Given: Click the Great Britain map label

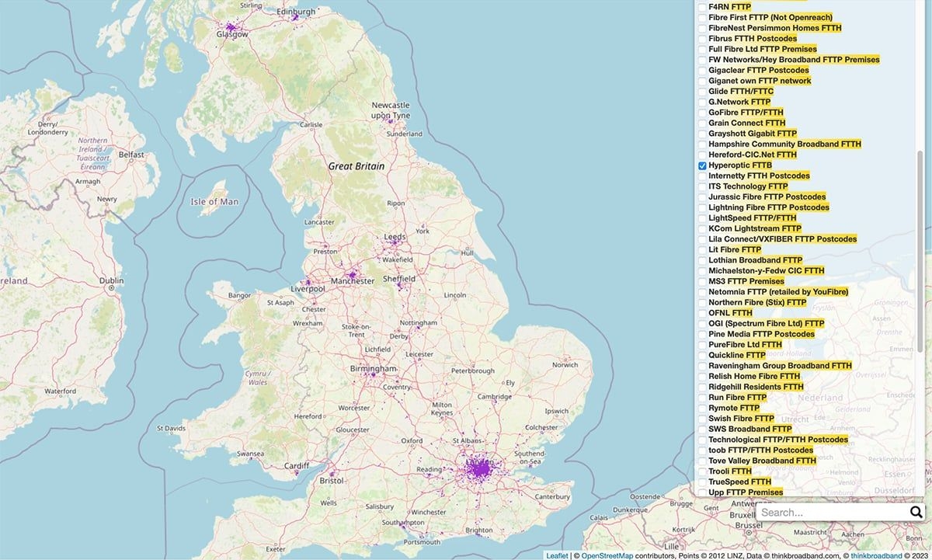Looking at the screenshot, I should [x=356, y=166].
